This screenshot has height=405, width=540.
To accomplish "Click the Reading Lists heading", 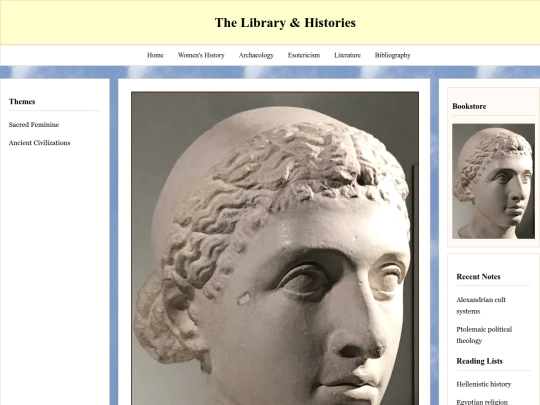I will 479,361.
